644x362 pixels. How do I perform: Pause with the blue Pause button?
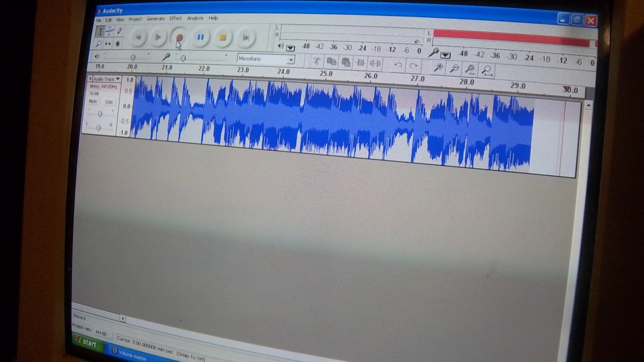200,37
